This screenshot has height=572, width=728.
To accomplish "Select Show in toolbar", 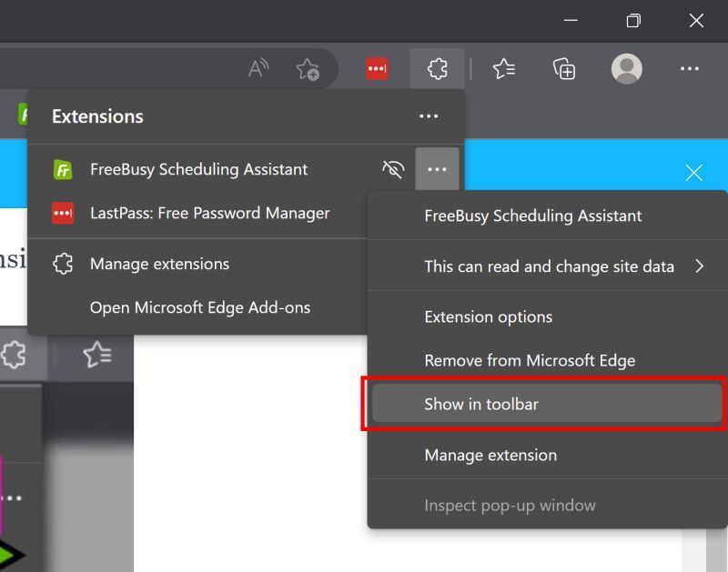I will tap(547, 404).
